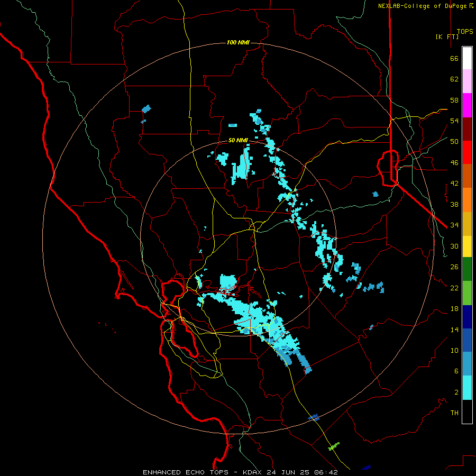Select the steel blue legend swatch
Screen dimensions: 476x476
467,364
